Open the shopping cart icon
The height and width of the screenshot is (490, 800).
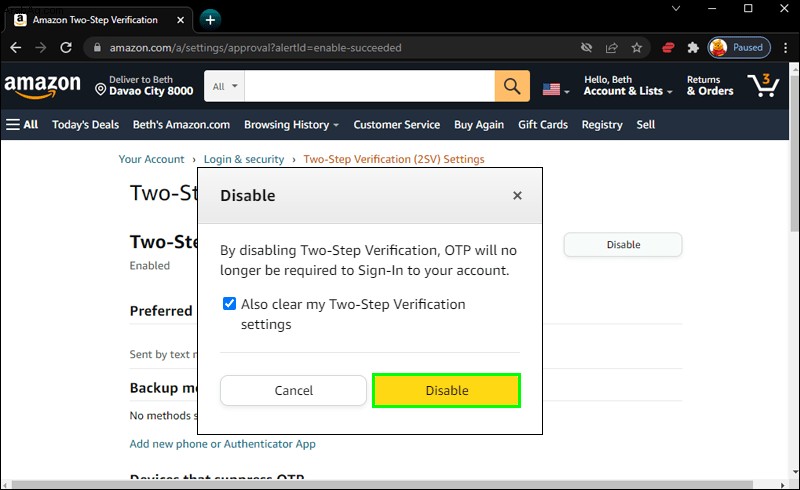pyautogui.click(x=763, y=85)
